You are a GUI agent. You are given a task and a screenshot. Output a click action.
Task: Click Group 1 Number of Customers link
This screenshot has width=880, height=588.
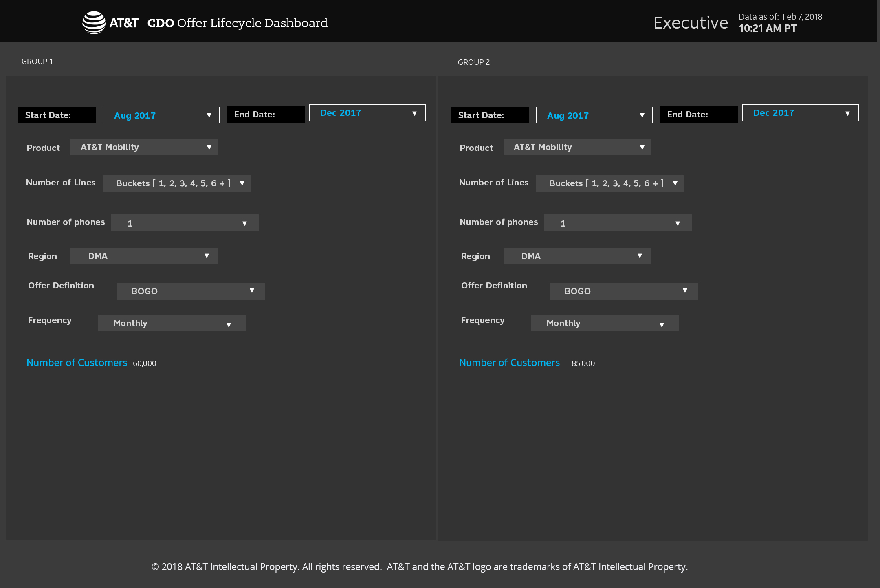tap(77, 363)
